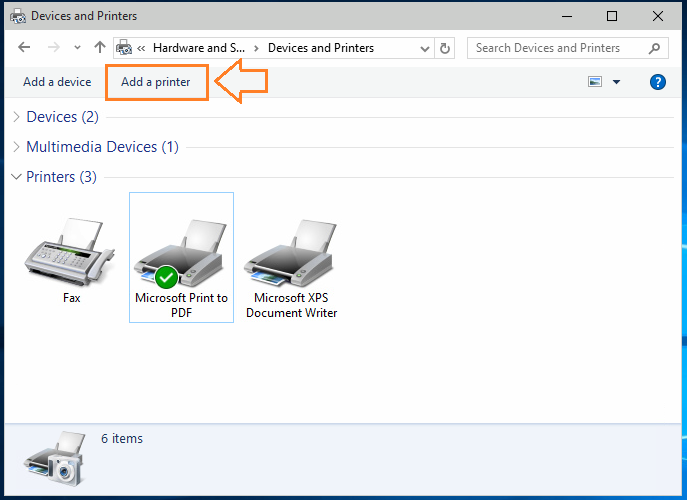This screenshot has height=500, width=687.
Task: Go up one folder level arrow
Action: [100, 47]
